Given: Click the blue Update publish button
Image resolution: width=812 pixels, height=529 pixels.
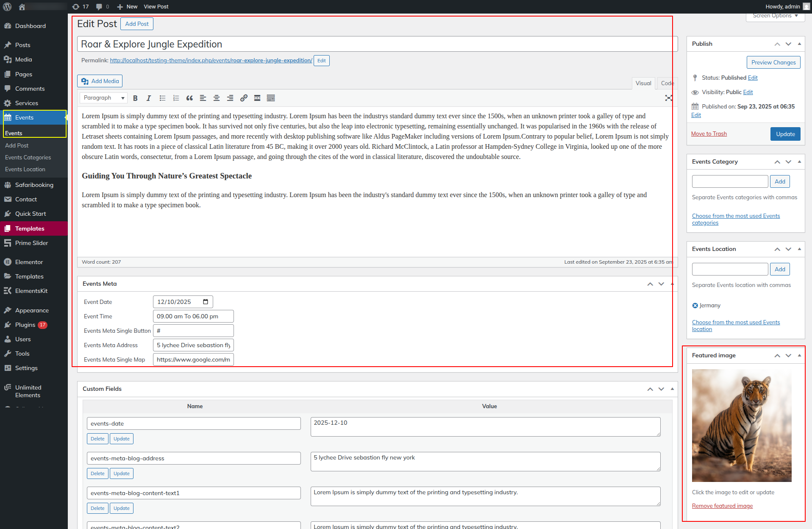Looking at the screenshot, I should 785,134.
